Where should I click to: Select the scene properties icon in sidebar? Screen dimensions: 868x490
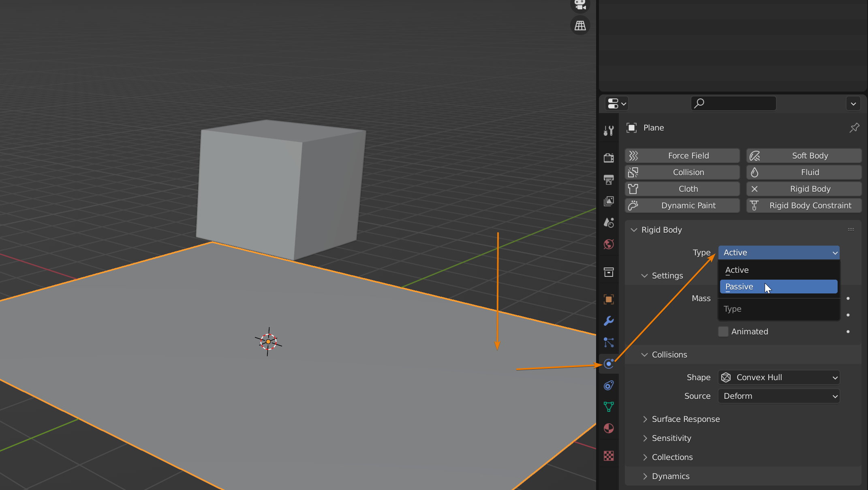tap(609, 223)
